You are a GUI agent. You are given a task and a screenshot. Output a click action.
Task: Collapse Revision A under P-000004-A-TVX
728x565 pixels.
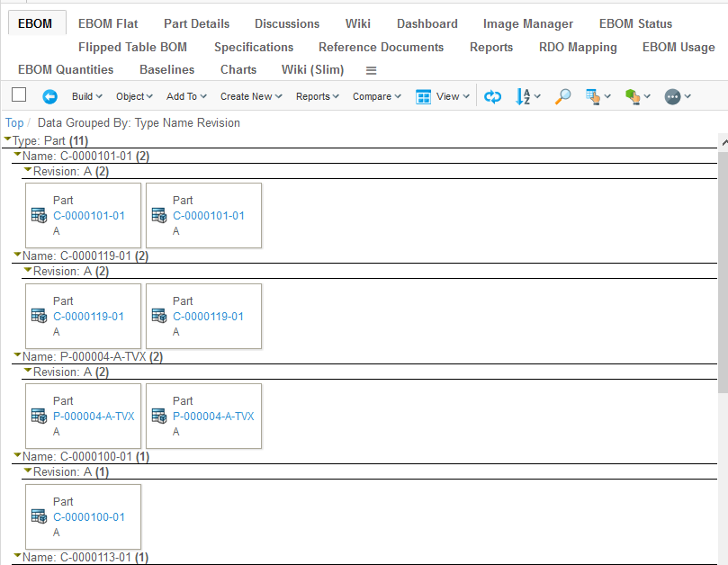click(x=28, y=371)
